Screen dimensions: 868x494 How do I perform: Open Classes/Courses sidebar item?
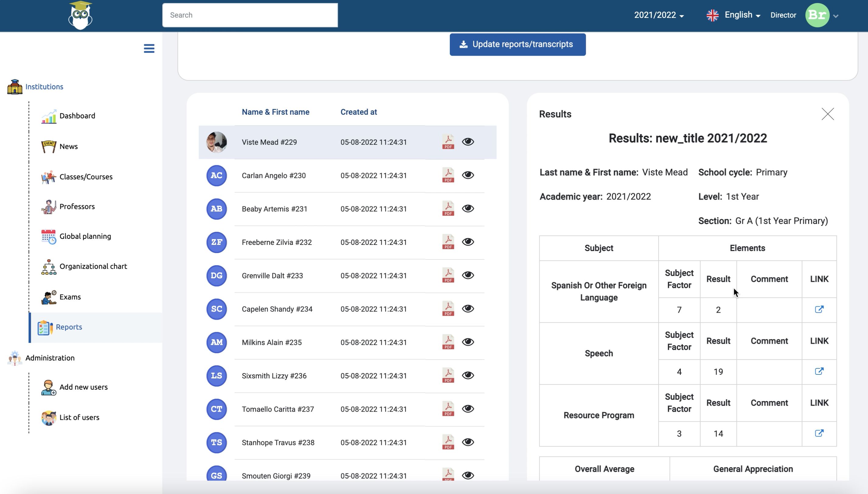pyautogui.click(x=86, y=177)
